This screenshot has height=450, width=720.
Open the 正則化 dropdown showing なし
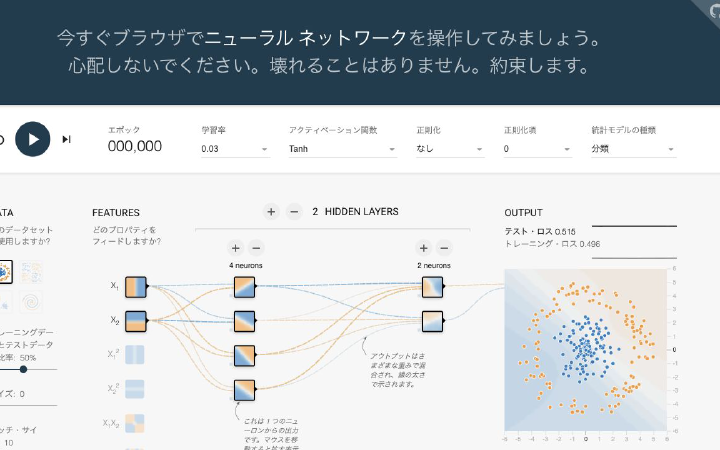point(450,149)
